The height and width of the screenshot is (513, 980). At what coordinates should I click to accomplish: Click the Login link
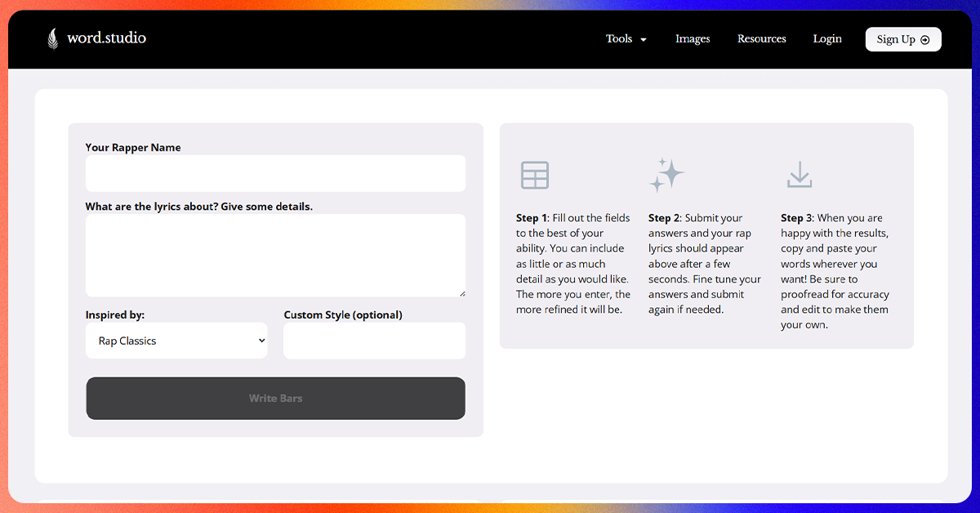pyautogui.click(x=827, y=39)
